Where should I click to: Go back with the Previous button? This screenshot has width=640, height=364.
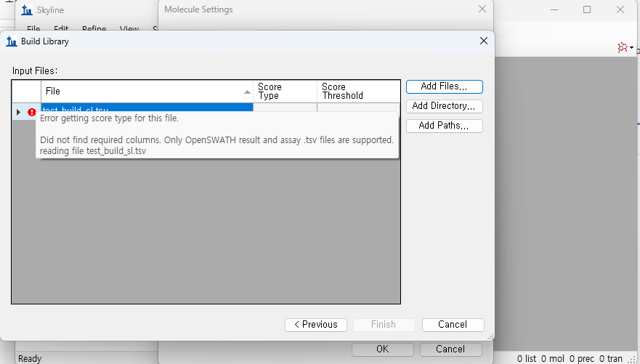pyautogui.click(x=315, y=325)
